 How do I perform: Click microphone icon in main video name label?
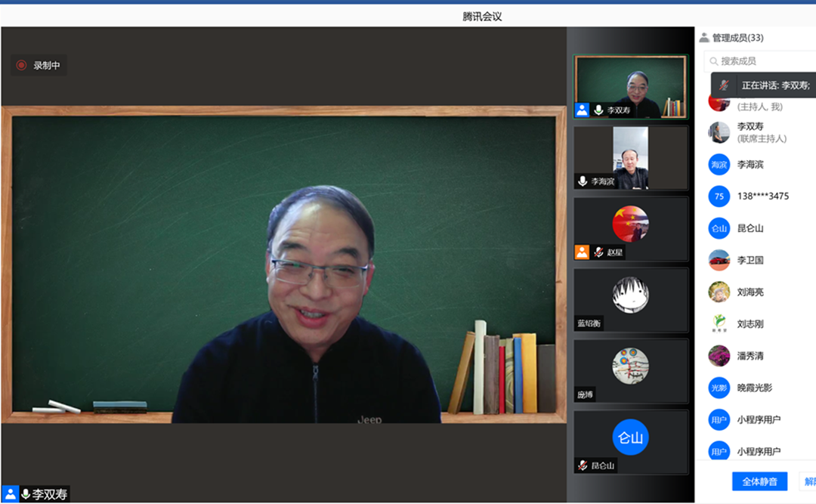(x=25, y=494)
